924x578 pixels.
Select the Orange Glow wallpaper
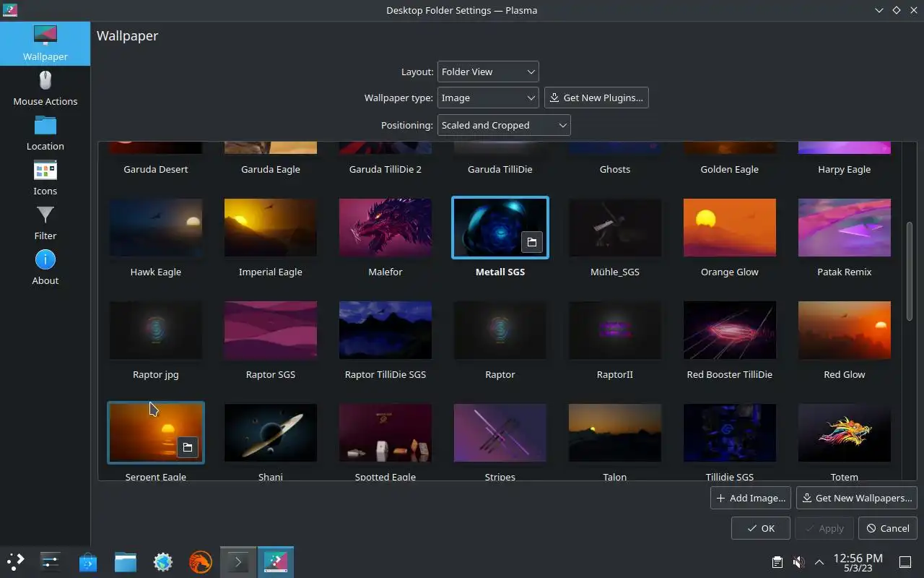click(x=729, y=228)
